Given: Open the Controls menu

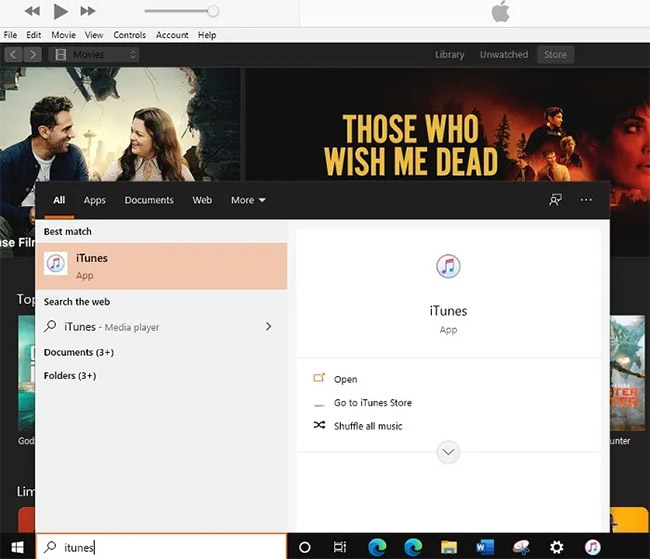Looking at the screenshot, I should pos(129,35).
